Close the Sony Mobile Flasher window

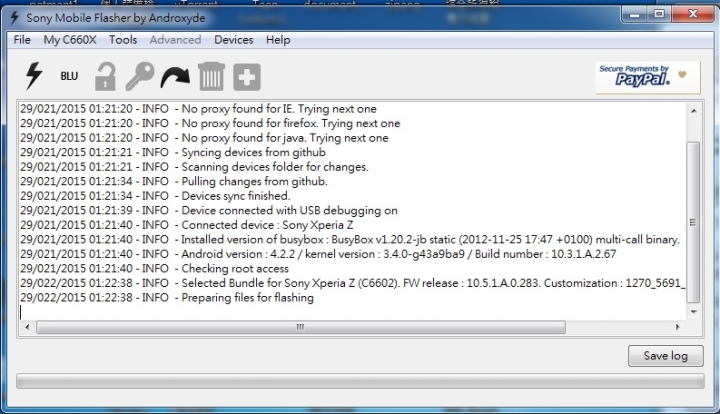[692, 15]
